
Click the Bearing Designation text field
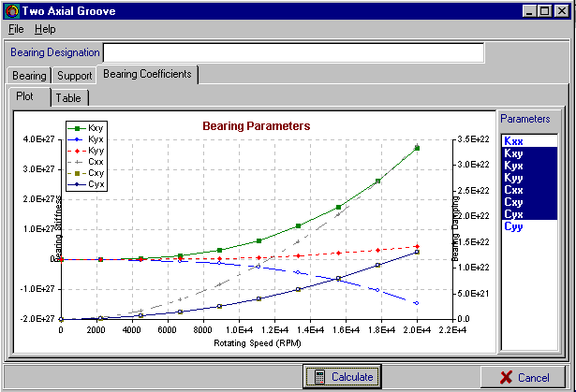(293, 52)
